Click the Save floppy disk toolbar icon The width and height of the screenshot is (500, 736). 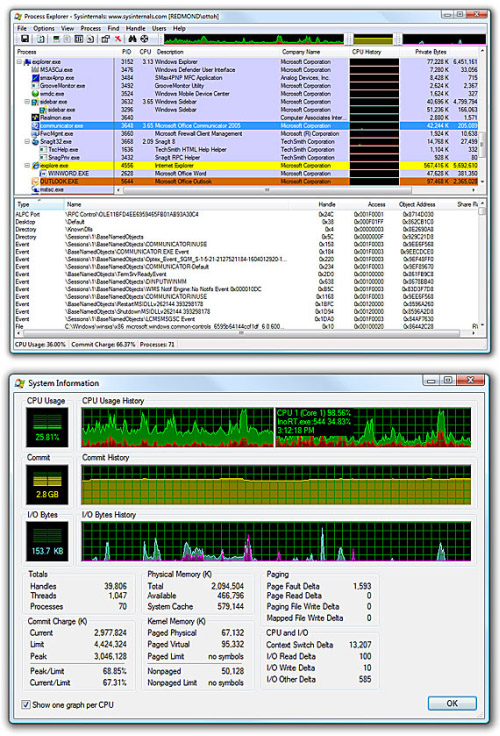pyautogui.click(x=25, y=39)
